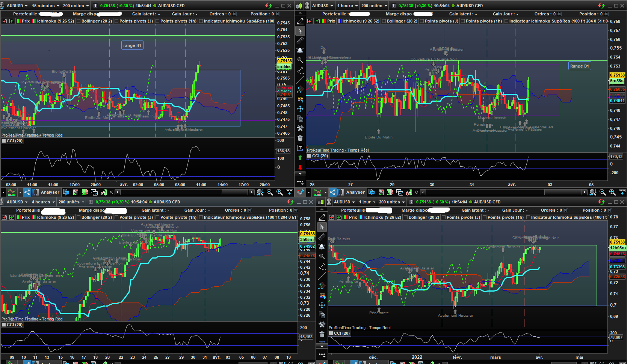The width and height of the screenshot is (627, 364).
Task: Pick the green up arrow drawing tool
Action: [x=300, y=158]
